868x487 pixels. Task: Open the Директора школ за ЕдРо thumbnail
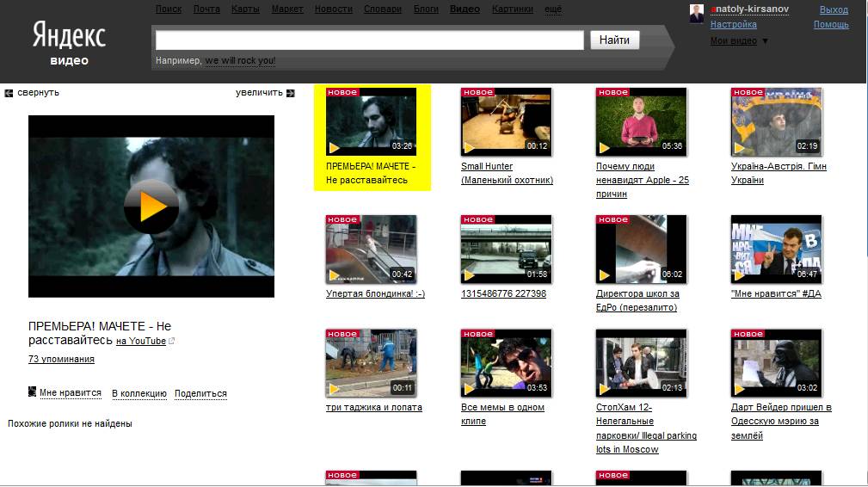click(x=641, y=249)
